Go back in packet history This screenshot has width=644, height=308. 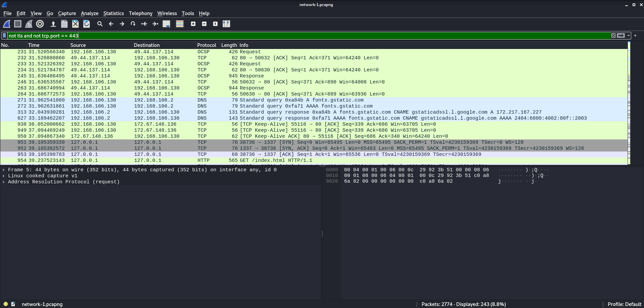coord(111,24)
